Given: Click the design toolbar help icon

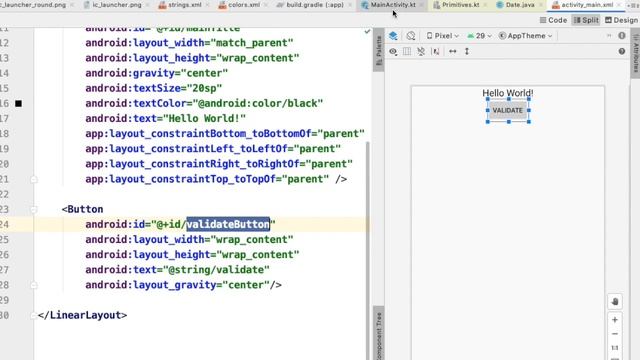Looking at the screenshot, I should 622,51.
